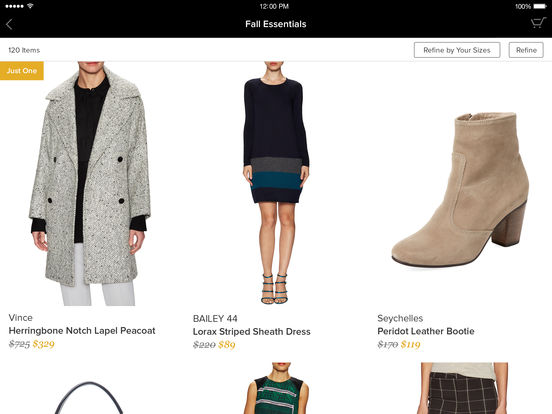The width and height of the screenshot is (552, 414).
Task: Select the Just One badge
Action: click(x=22, y=70)
